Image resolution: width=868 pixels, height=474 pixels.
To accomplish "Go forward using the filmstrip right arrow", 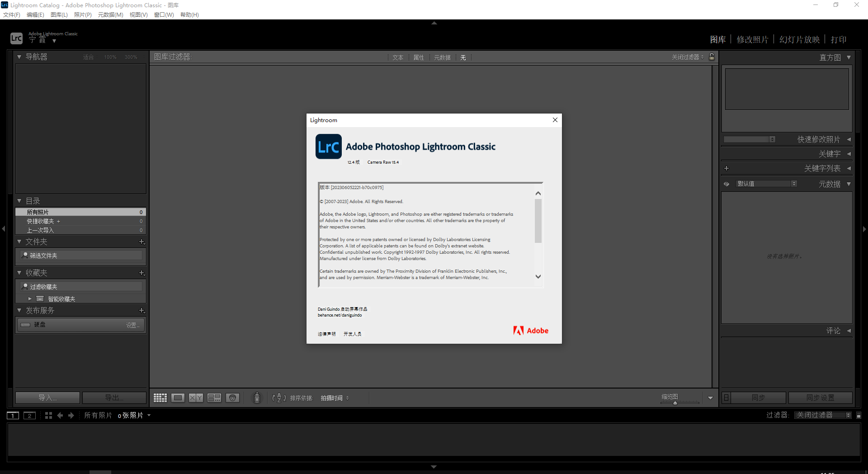I will [71, 415].
